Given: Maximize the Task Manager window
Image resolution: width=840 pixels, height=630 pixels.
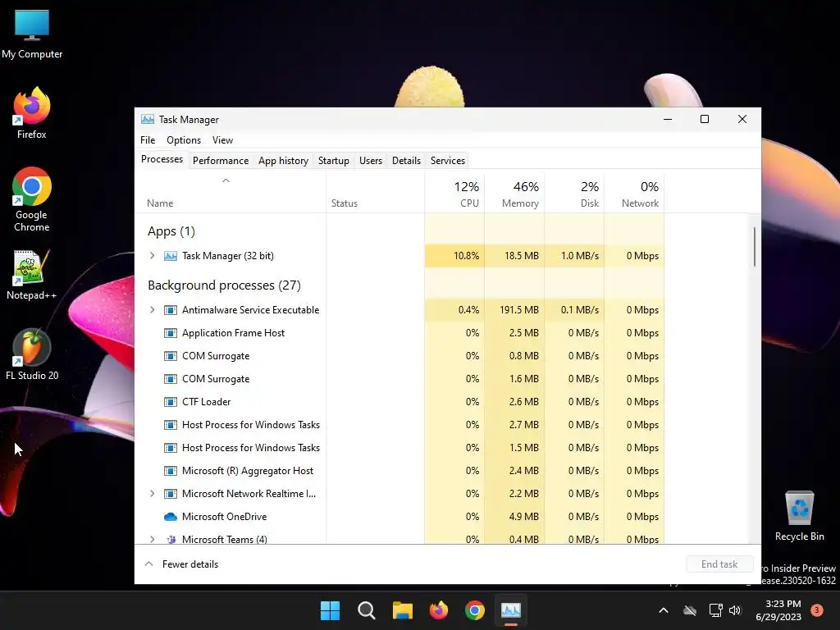Looking at the screenshot, I should coord(705,120).
